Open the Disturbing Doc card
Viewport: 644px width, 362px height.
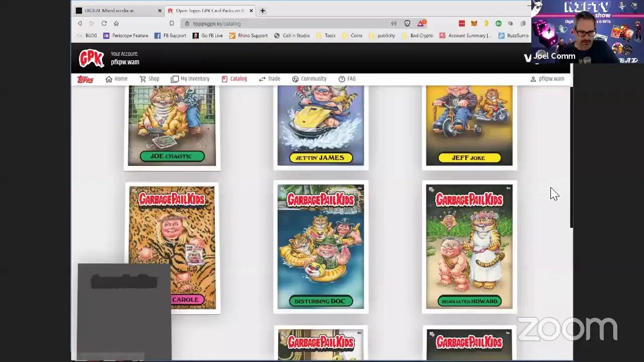pyautogui.click(x=320, y=247)
